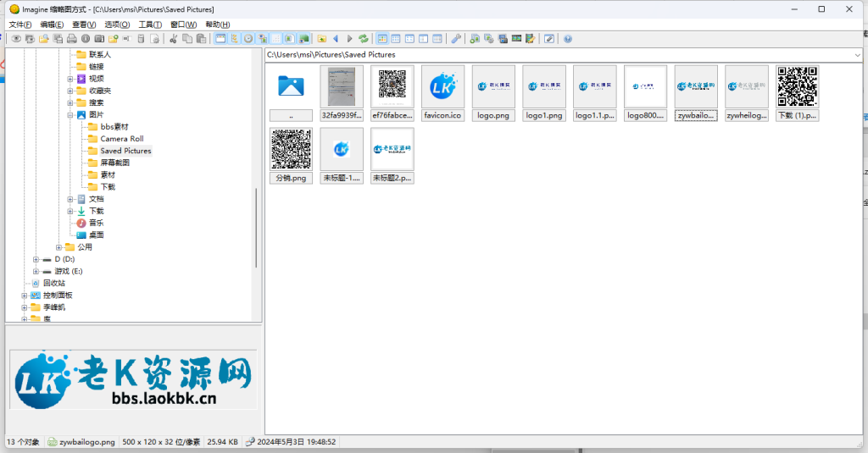Click the screen capture icon with camera
Image resolution: width=868 pixels, height=453 pixels.
pos(503,39)
